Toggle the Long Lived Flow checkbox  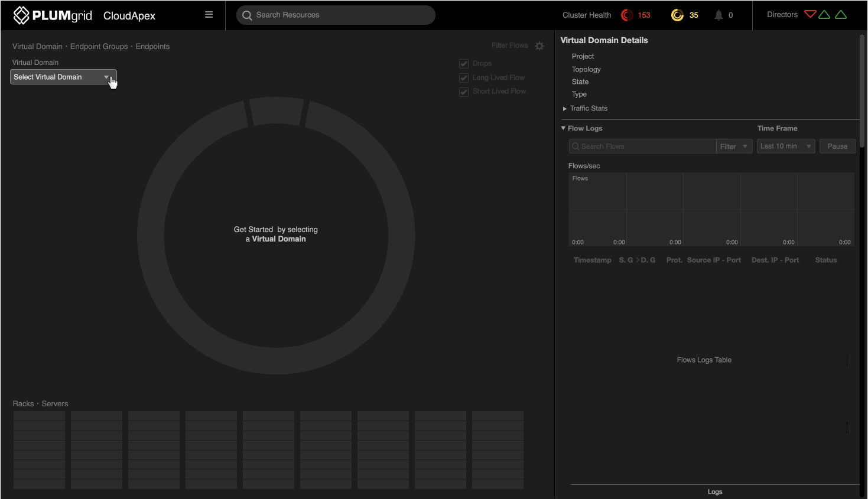[464, 78]
